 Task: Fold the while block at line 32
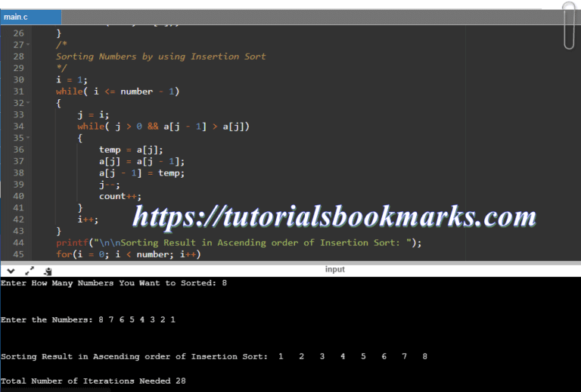28,103
